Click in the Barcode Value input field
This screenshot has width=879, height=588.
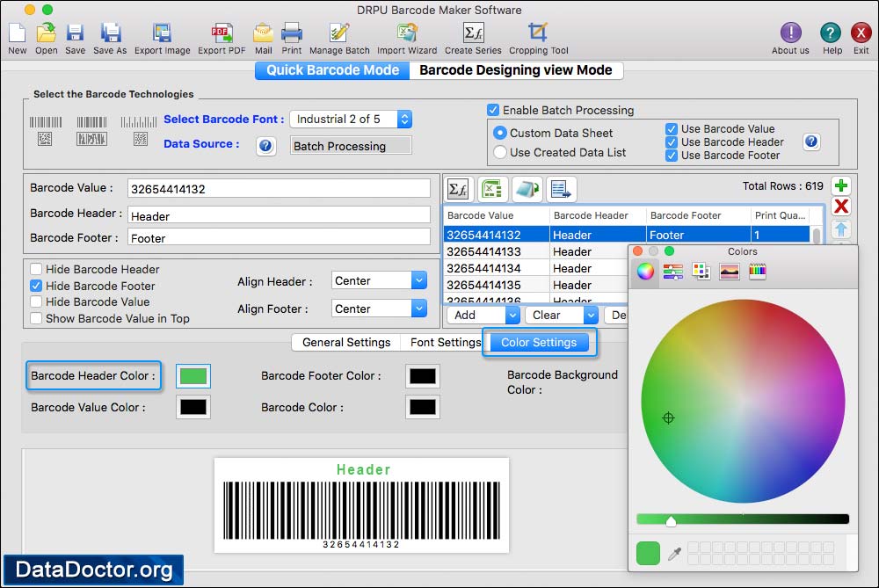(x=279, y=188)
